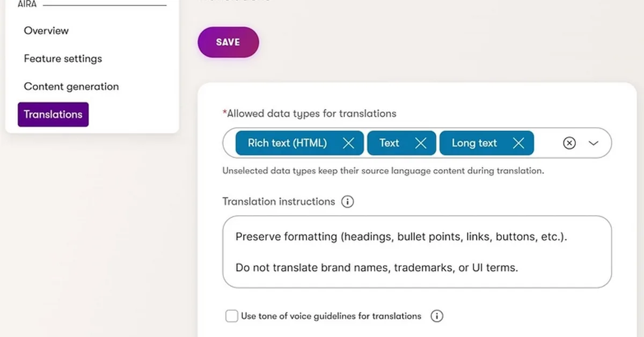Show info about Translation instructions
The height and width of the screenshot is (337, 644).
(348, 202)
